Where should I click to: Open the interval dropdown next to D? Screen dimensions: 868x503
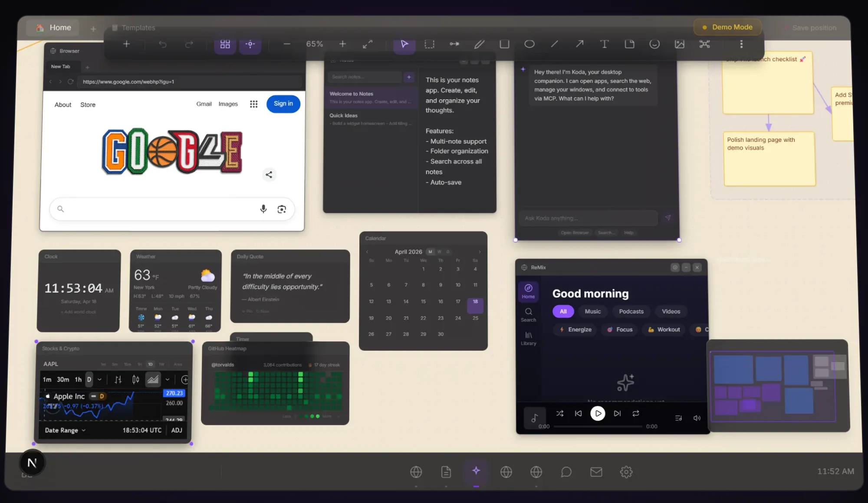pyautogui.click(x=99, y=379)
